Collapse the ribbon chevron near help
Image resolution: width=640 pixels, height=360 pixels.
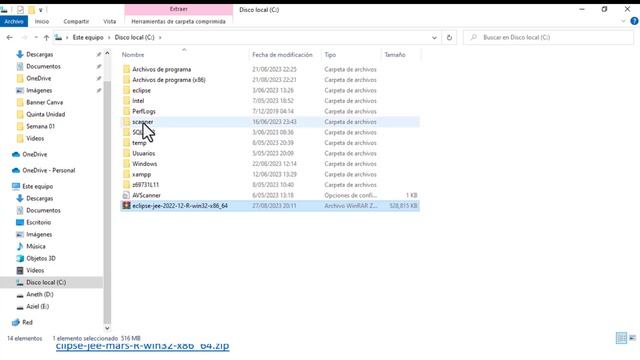click(x=623, y=21)
